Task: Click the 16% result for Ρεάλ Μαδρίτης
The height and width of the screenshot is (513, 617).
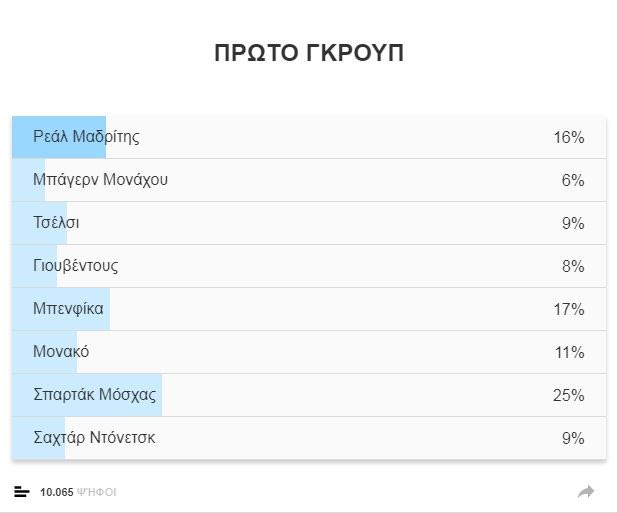Action: [x=568, y=137]
